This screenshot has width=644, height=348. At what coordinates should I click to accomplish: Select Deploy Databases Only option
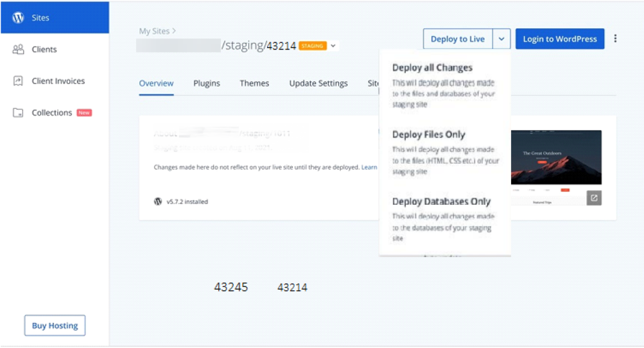(441, 202)
